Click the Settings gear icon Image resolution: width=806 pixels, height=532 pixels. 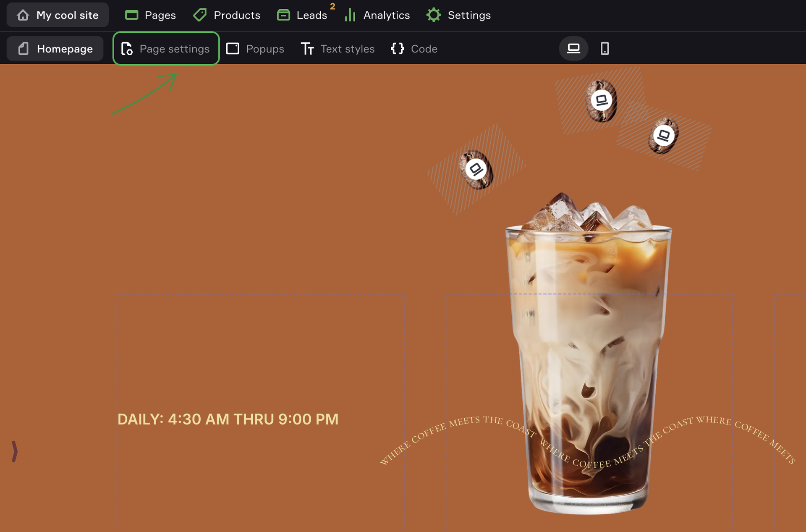pos(434,15)
